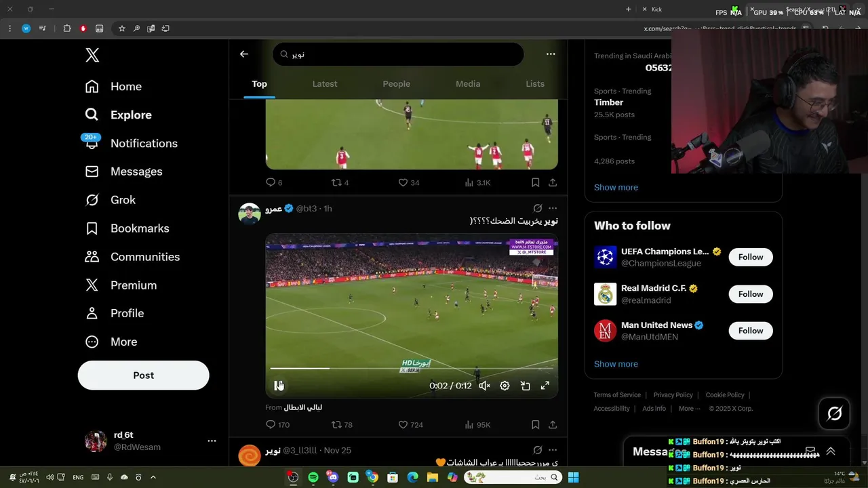This screenshot has height=488, width=868.
Task: Open search options three-dot menu
Action: tap(551, 54)
